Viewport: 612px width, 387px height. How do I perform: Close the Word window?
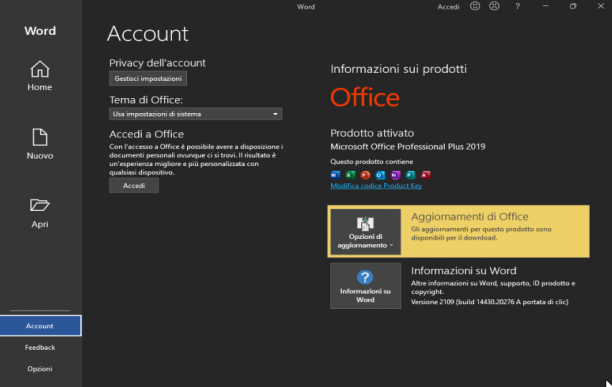[601, 6]
